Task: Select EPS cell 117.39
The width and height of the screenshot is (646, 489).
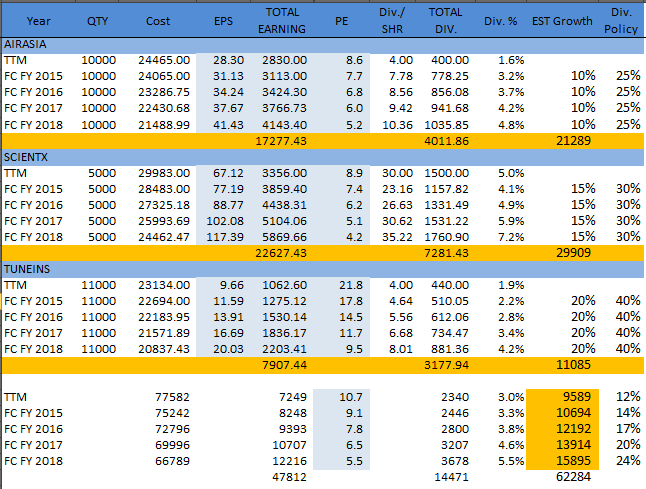Action: click(225, 237)
